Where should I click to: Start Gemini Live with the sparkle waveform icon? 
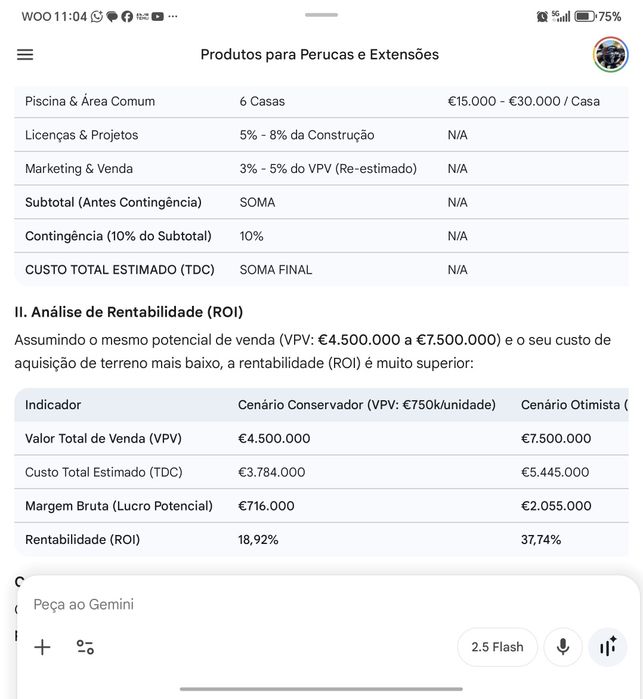tap(608, 647)
